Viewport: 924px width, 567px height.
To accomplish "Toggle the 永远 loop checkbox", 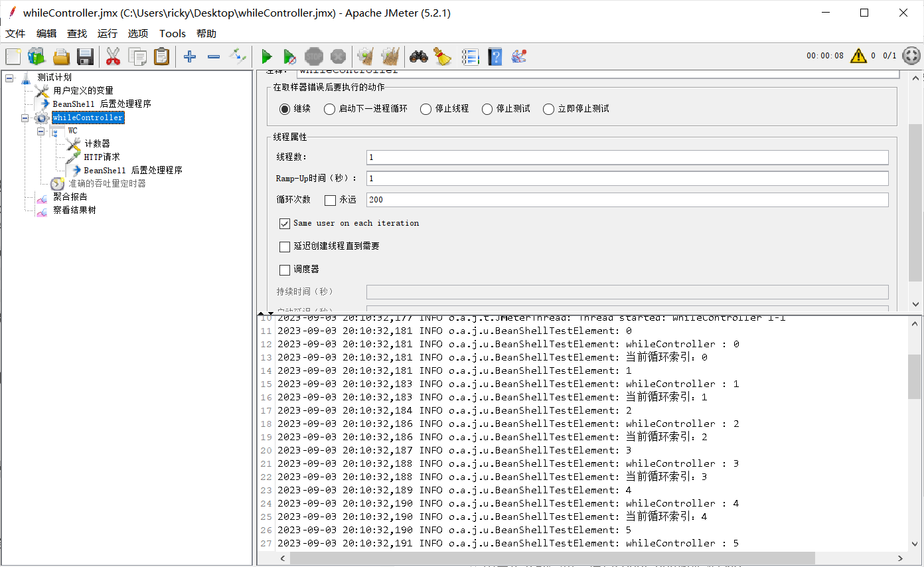I will 330,200.
